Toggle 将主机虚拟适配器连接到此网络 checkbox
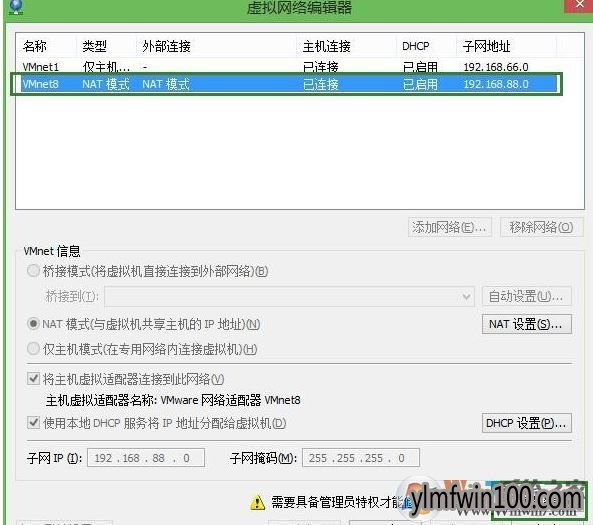 click(33, 378)
